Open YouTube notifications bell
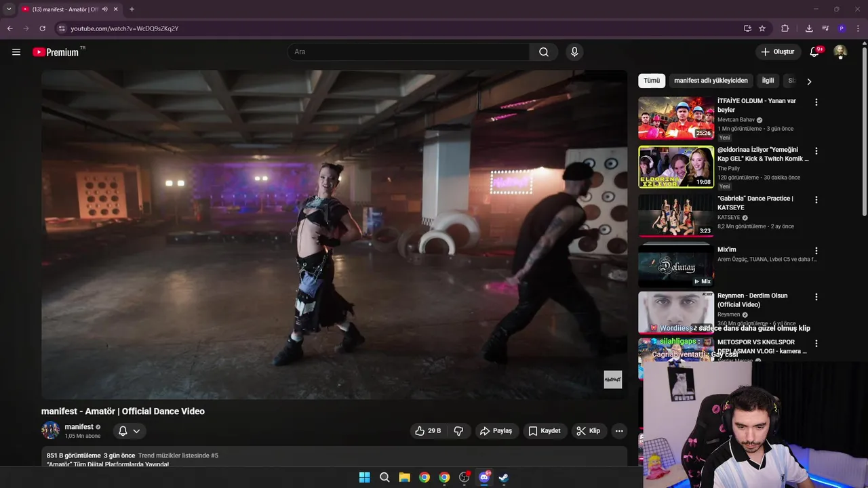This screenshot has height=488, width=868. pos(815,52)
